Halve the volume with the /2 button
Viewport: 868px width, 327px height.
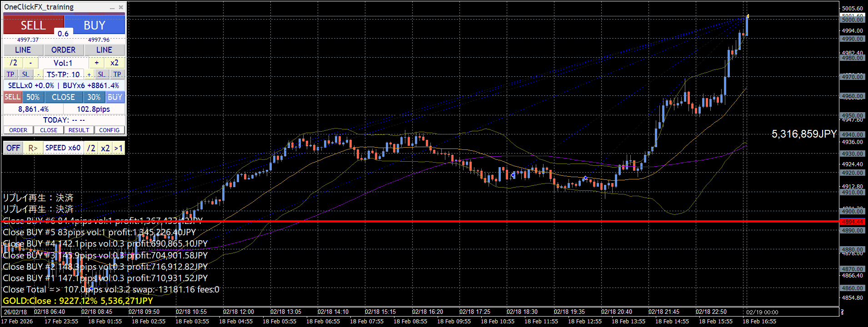[x=14, y=63]
